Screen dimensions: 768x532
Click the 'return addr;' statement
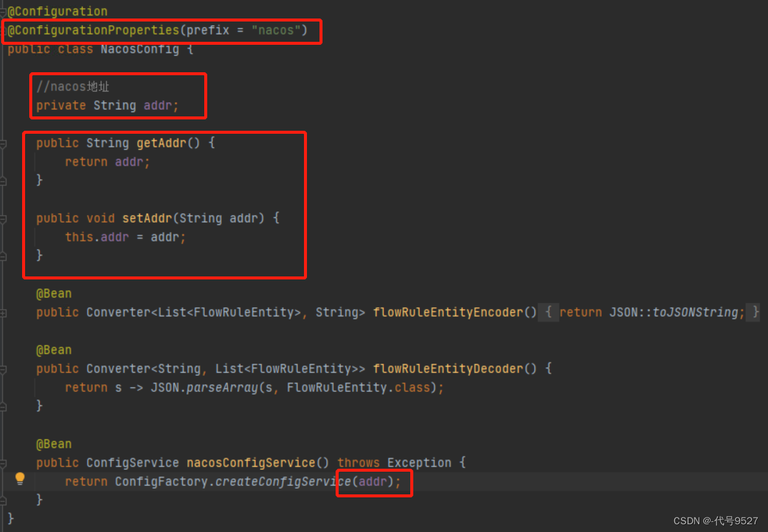click(x=107, y=162)
